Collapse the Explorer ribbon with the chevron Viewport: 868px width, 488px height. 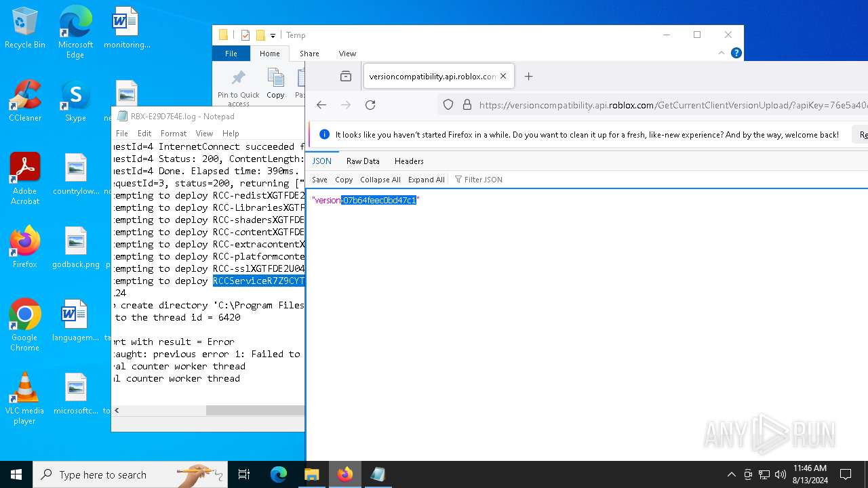(x=722, y=53)
